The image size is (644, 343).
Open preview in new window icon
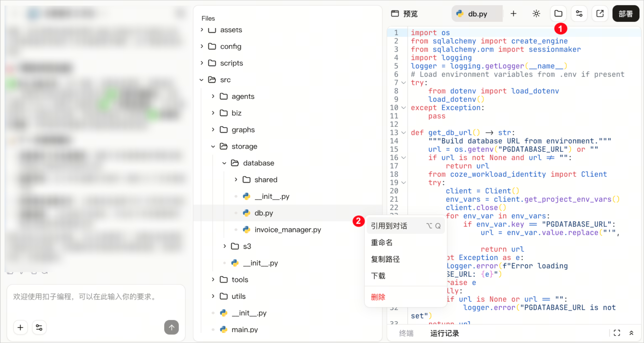pyautogui.click(x=600, y=14)
